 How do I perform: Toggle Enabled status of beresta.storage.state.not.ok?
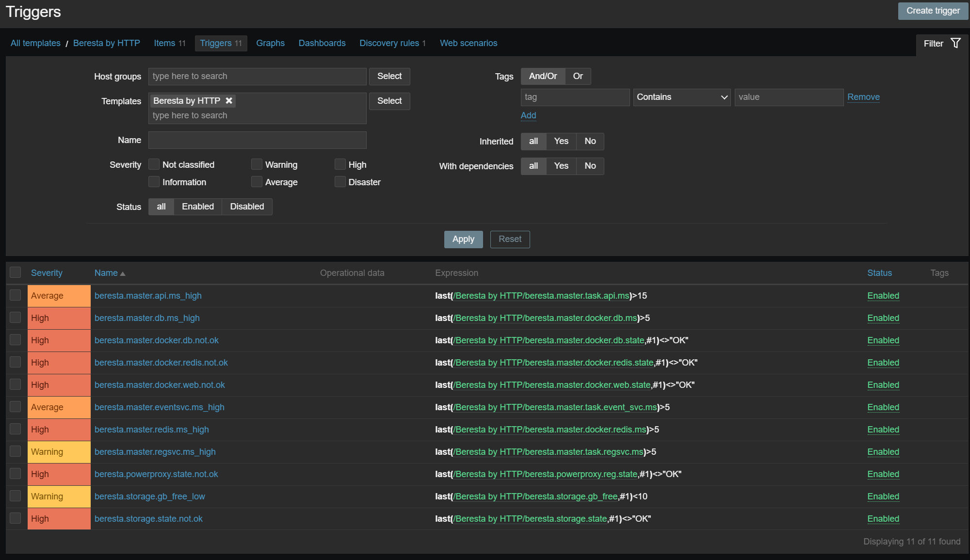[883, 519]
